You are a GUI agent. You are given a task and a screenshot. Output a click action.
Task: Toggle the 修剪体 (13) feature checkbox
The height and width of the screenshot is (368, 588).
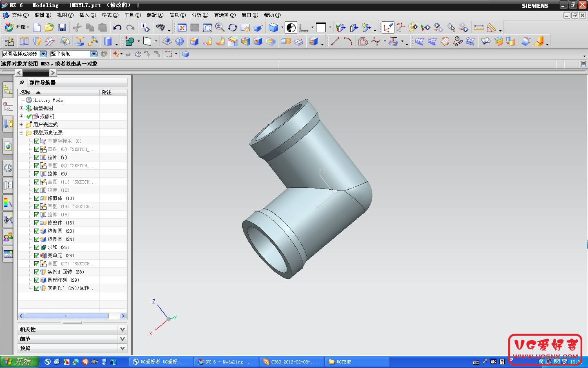click(x=37, y=198)
